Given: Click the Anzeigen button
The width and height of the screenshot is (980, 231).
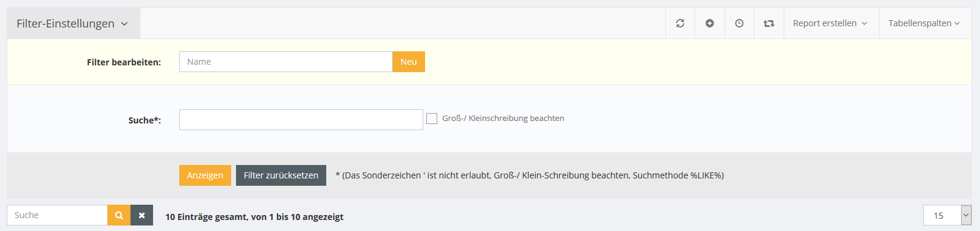Looking at the screenshot, I should coord(205,175).
